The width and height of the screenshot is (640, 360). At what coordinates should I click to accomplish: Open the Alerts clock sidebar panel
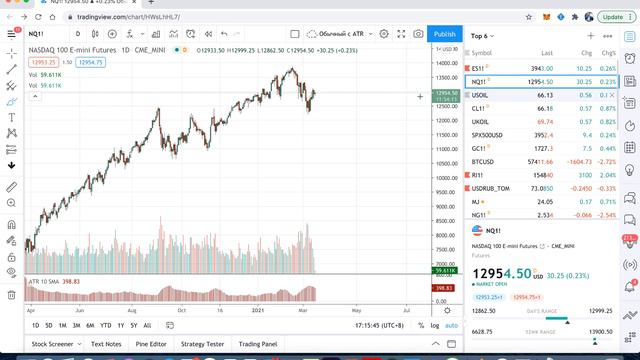(x=630, y=58)
